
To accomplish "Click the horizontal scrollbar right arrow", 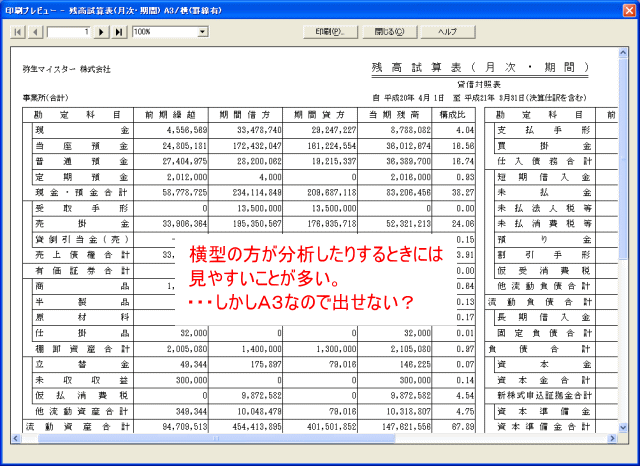I will click(x=612, y=438).
